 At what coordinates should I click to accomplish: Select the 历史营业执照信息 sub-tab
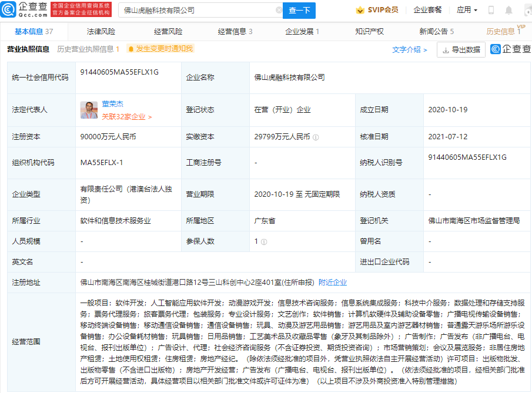88,49
